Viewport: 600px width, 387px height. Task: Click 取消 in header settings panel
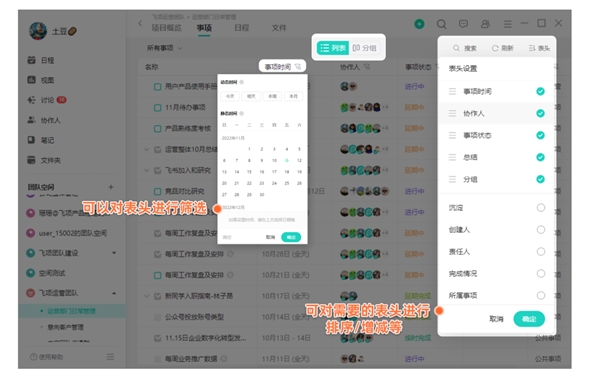tap(496, 319)
